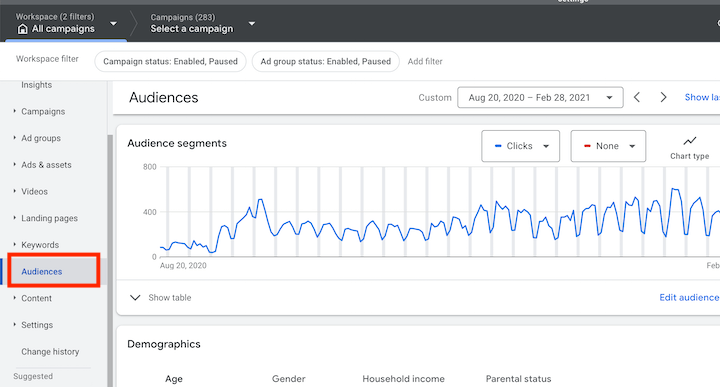Click the Audience segments heading
720x387 pixels.
click(x=177, y=143)
